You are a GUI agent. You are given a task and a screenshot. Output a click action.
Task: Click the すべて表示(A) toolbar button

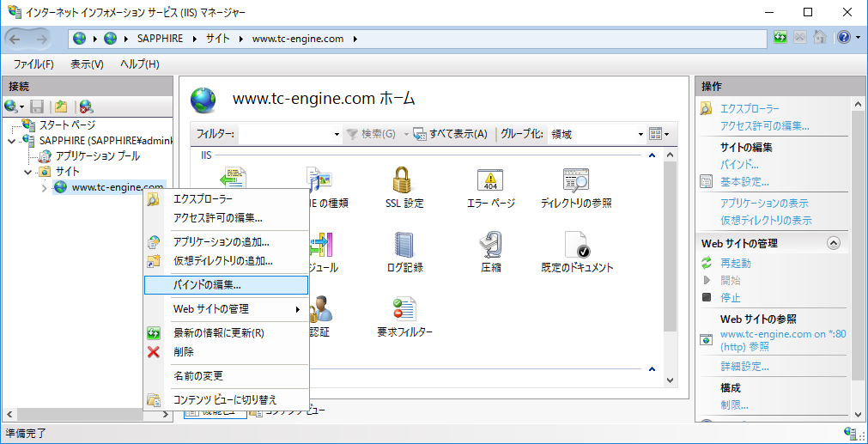[x=450, y=133]
